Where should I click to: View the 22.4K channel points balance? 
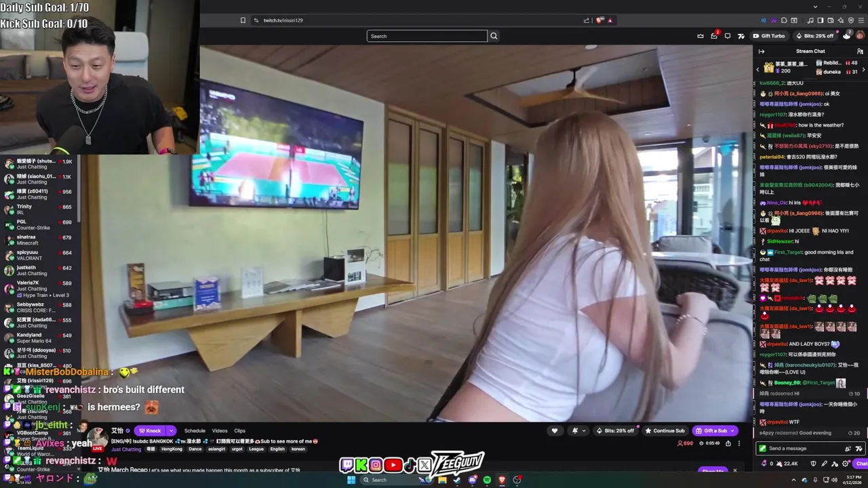[787, 464]
